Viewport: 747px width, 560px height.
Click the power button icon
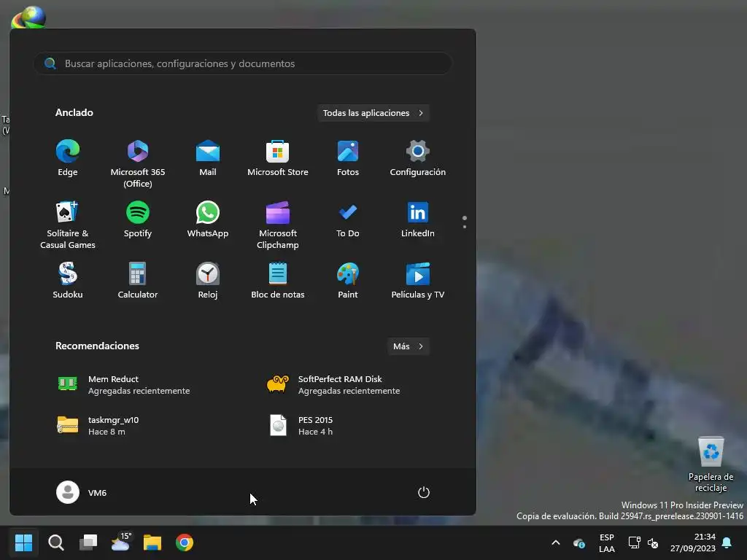point(424,492)
